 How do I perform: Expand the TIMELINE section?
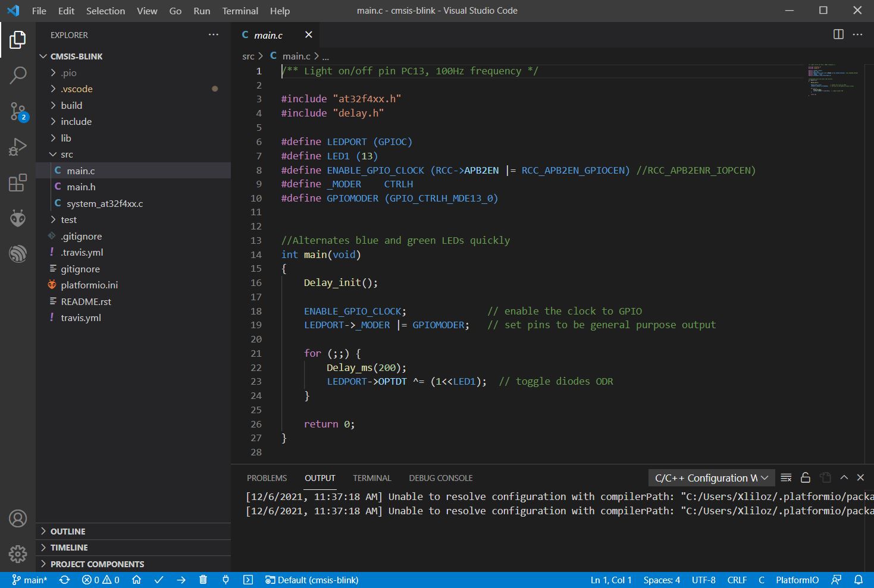(133, 548)
